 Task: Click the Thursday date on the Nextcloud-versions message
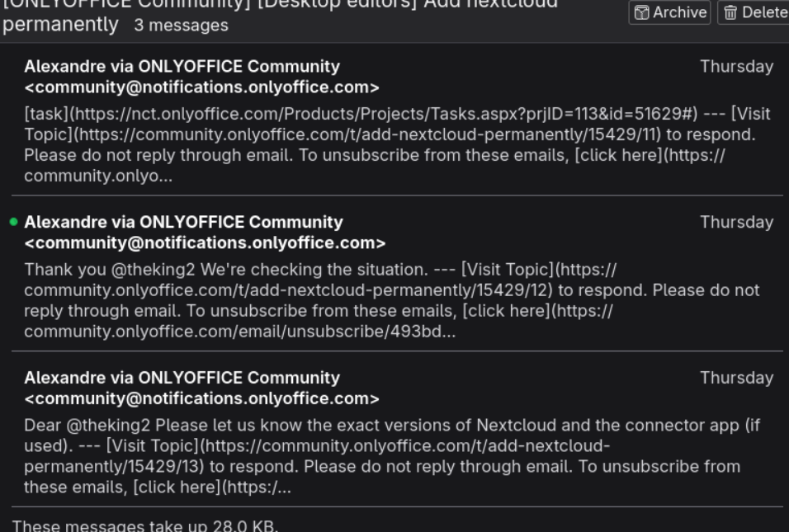[736, 378]
